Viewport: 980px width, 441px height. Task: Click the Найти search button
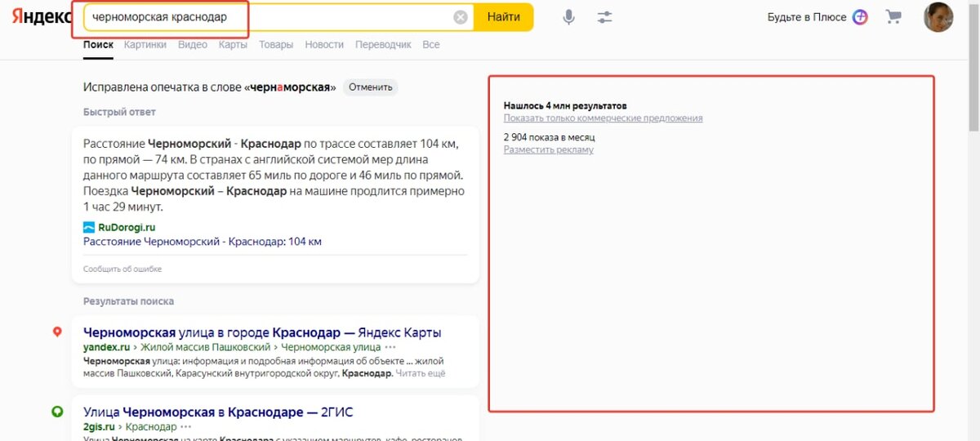(x=503, y=17)
